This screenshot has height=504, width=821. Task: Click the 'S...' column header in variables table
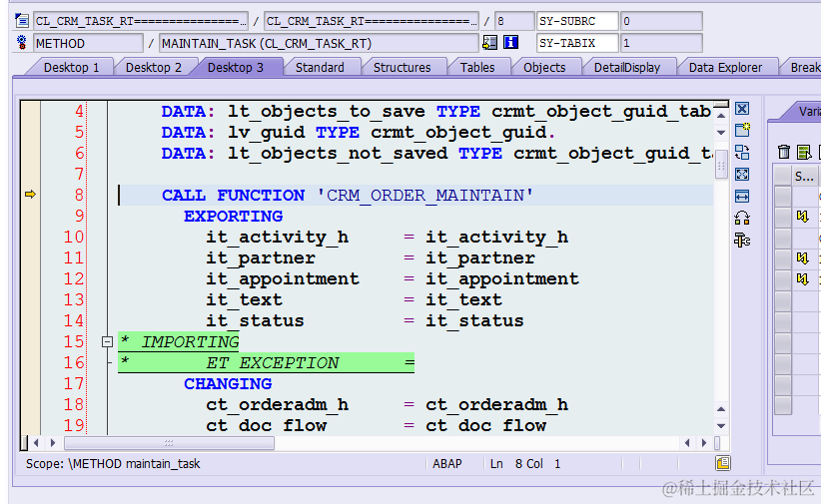click(804, 177)
